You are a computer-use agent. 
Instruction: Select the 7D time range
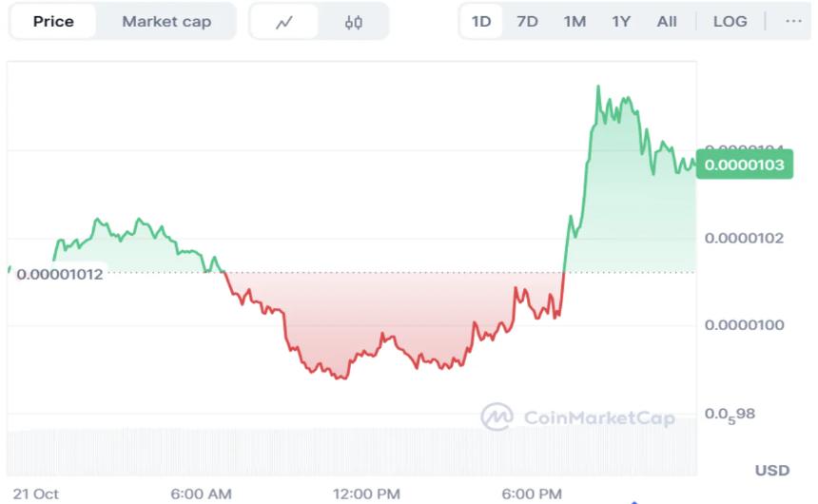click(527, 21)
